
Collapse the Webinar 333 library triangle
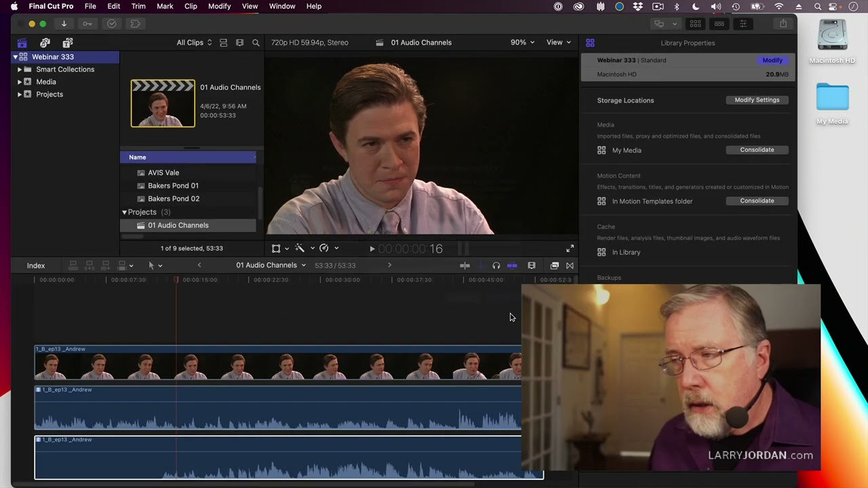(x=16, y=57)
